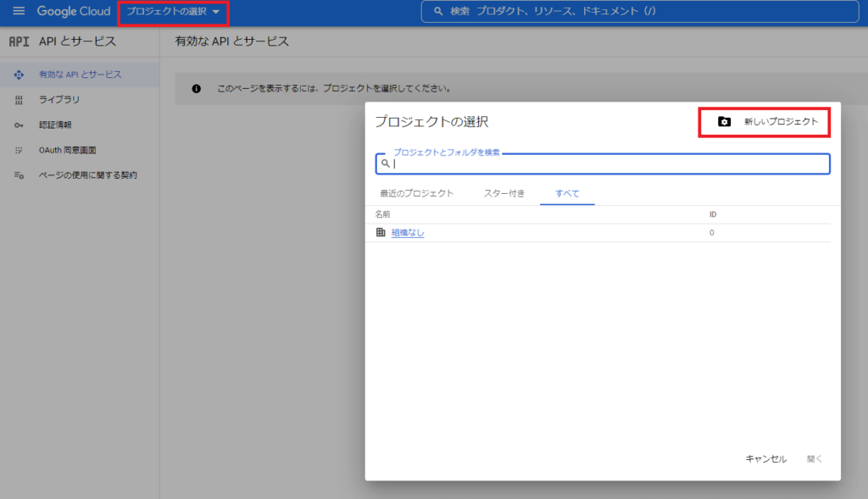Click the Google Cloud logo
The width and height of the screenshot is (868, 499).
pos(74,11)
